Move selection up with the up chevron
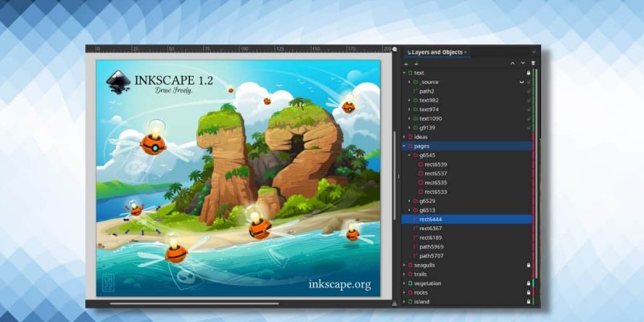The height and width of the screenshot is (322, 644). [512, 64]
